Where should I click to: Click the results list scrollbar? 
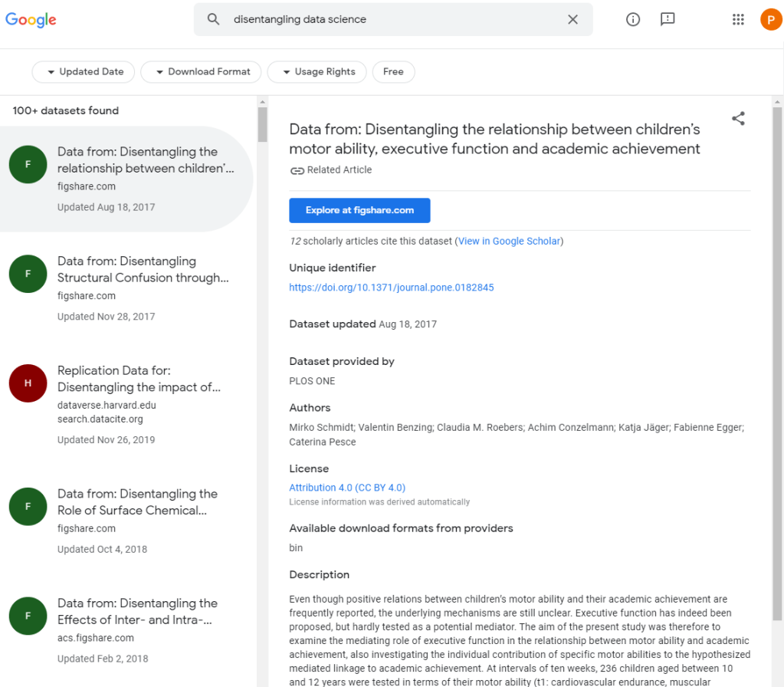263,125
